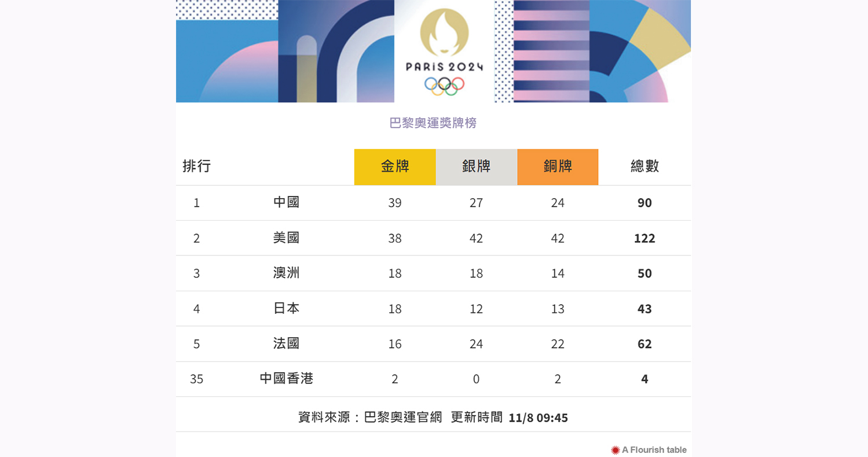Select the 法國 country row name

[x=286, y=343]
